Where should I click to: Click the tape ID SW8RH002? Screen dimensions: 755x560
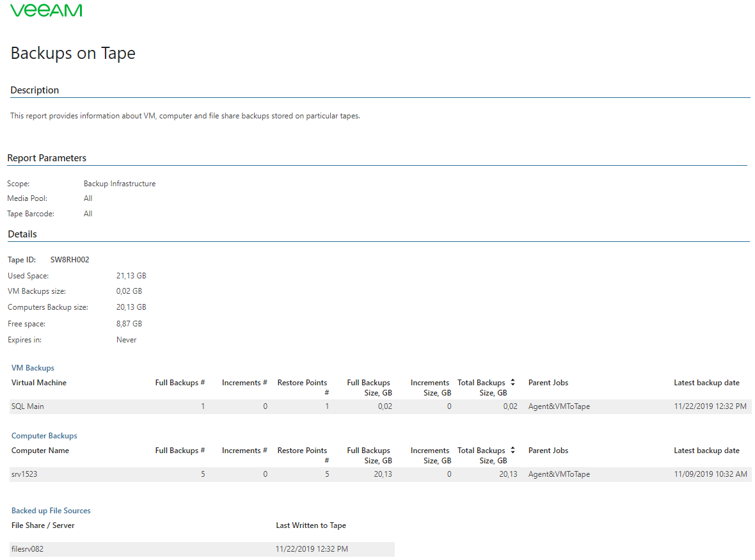(70, 260)
